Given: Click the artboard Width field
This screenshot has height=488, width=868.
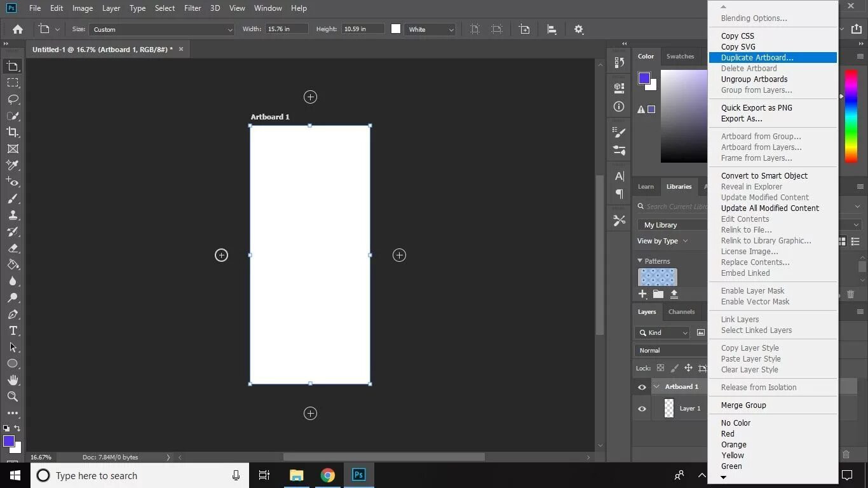Looking at the screenshot, I should pyautogui.click(x=286, y=29).
